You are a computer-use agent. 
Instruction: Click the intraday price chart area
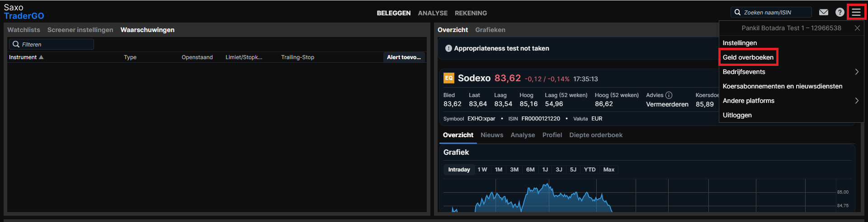640,195
